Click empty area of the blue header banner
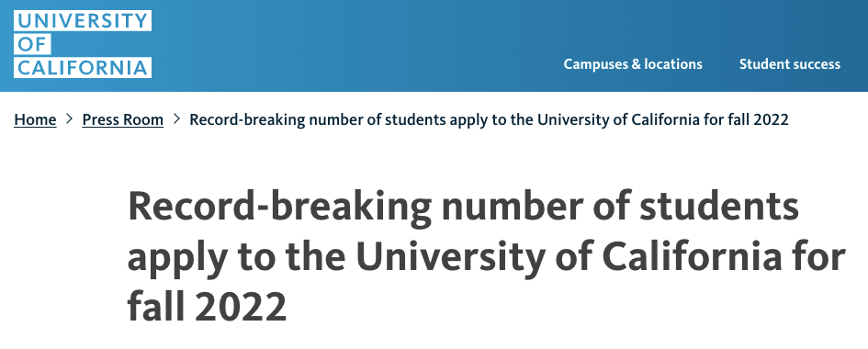Image resolution: width=868 pixels, height=349 pixels. click(355, 44)
